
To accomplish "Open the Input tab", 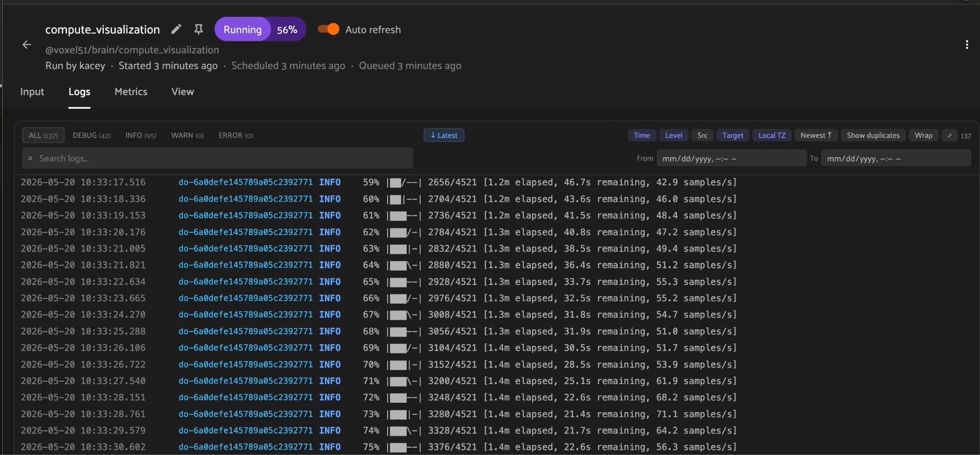I will [x=32, y=91].
